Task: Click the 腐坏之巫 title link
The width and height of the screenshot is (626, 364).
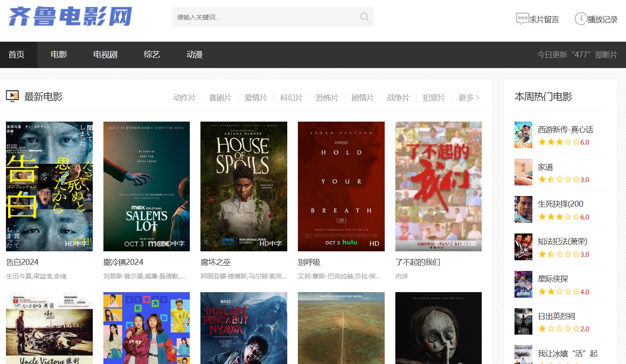Action: coord(216,262)
